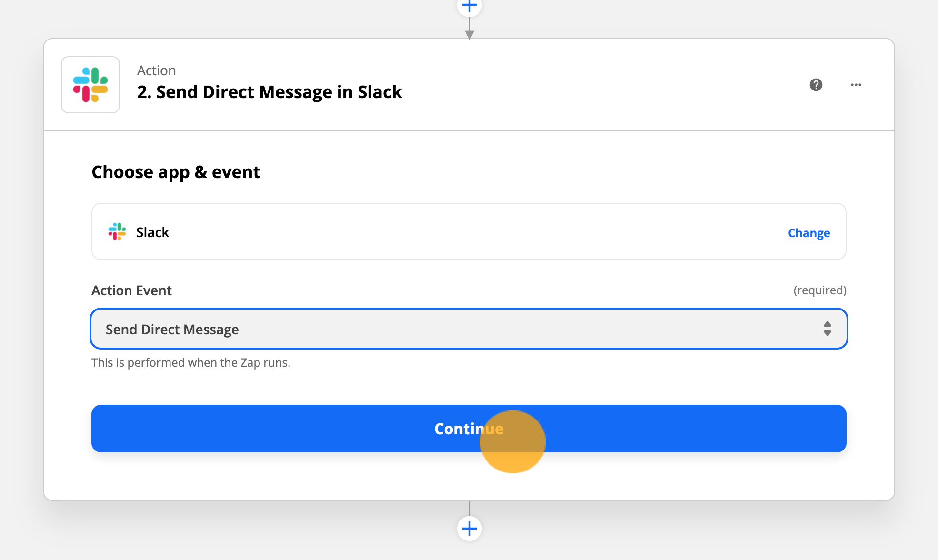Add a step with the bottom plus icon
The height and width of the screenshot is (560, 938).
[x=469, y=529]
